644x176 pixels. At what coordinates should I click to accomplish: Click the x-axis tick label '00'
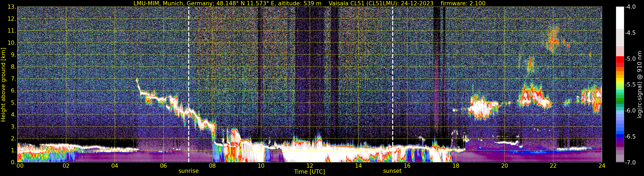[x=20, y=166]
